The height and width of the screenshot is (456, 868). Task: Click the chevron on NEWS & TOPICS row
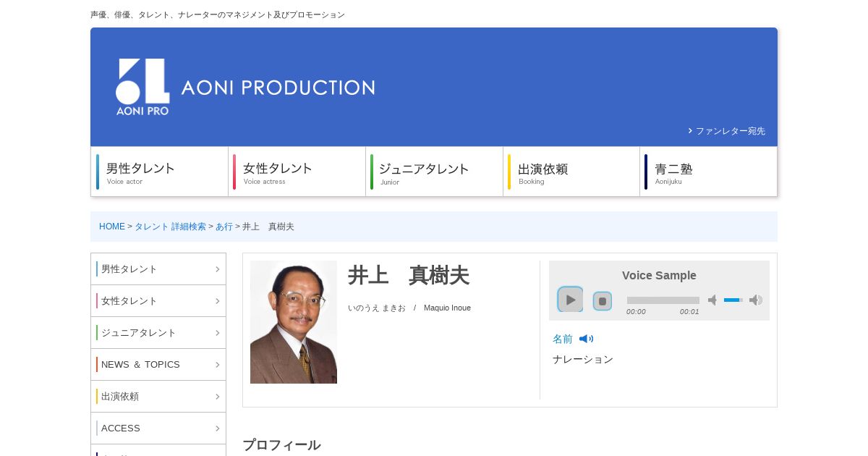click(217, 365)
